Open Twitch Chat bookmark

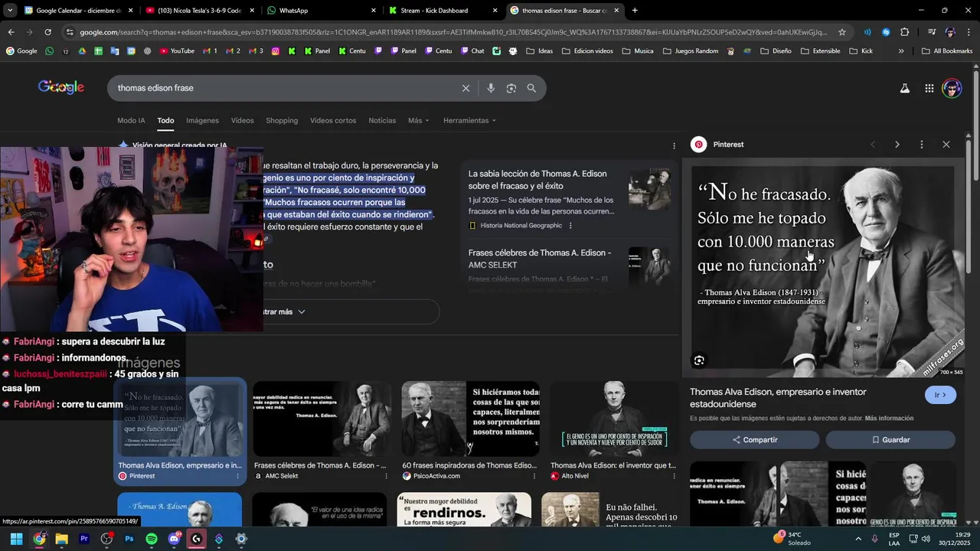[x=472, y=51]
